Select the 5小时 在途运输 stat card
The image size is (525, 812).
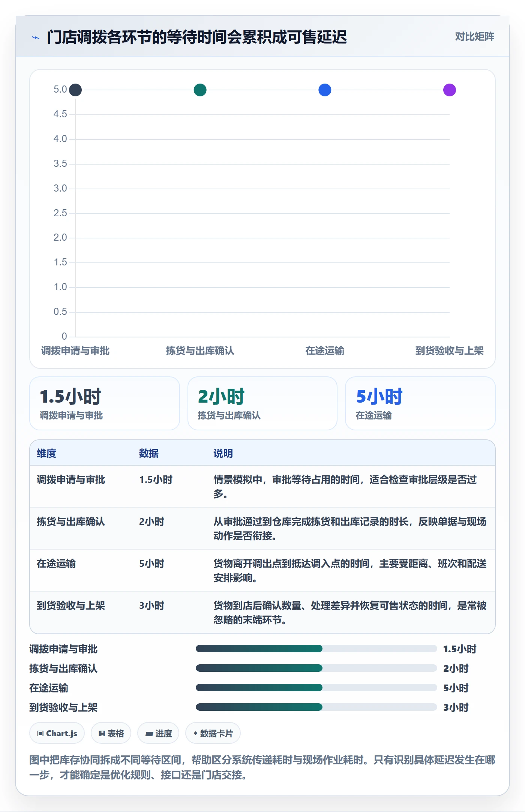click(x=420, y=403)
